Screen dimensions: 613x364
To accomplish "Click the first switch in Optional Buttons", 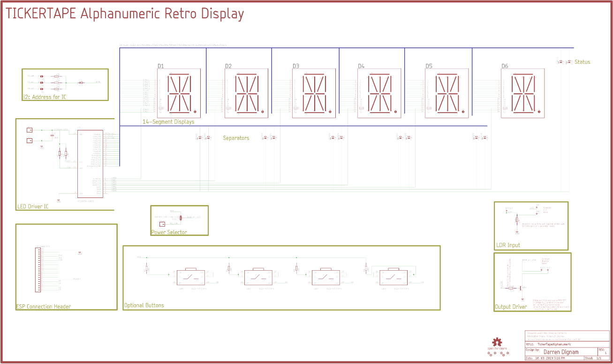I will click(x=189, y=277).
